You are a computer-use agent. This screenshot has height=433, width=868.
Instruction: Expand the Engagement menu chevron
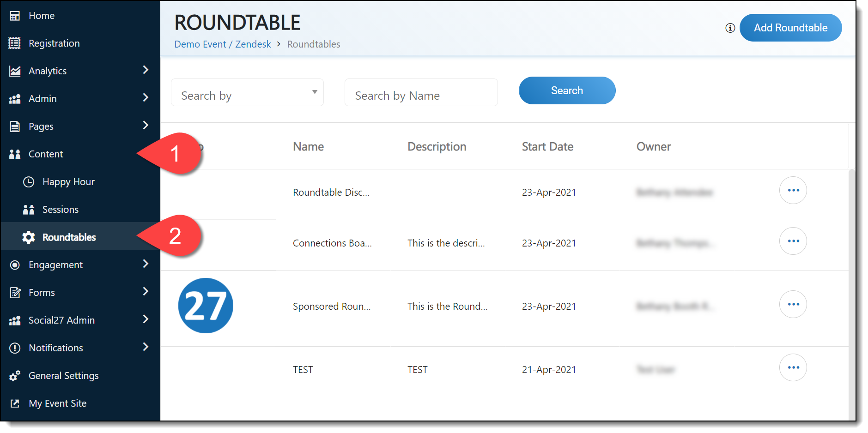146,264
